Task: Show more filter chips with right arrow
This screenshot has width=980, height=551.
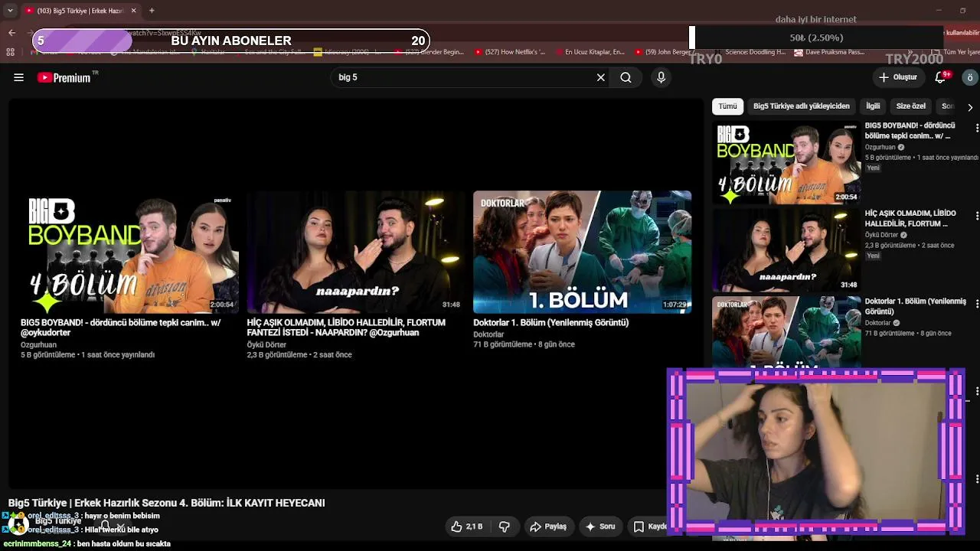Action: coord(970,106)
